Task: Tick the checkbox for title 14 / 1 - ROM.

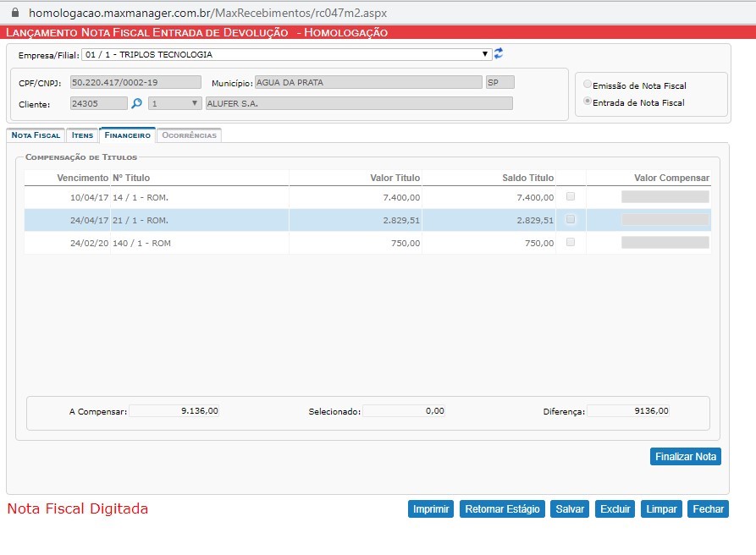Action: [571, 196]
